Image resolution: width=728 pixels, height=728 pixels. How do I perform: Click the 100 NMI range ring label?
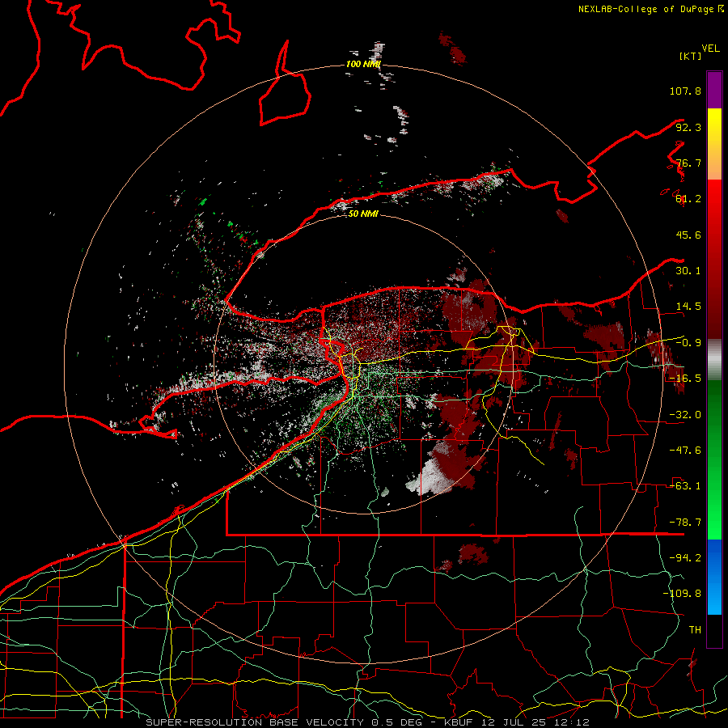coord(363,64)
